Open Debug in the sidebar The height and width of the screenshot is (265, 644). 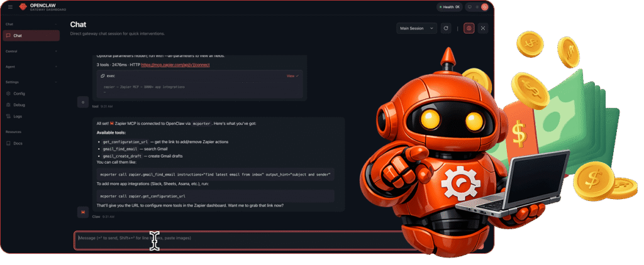click(19, 105)
